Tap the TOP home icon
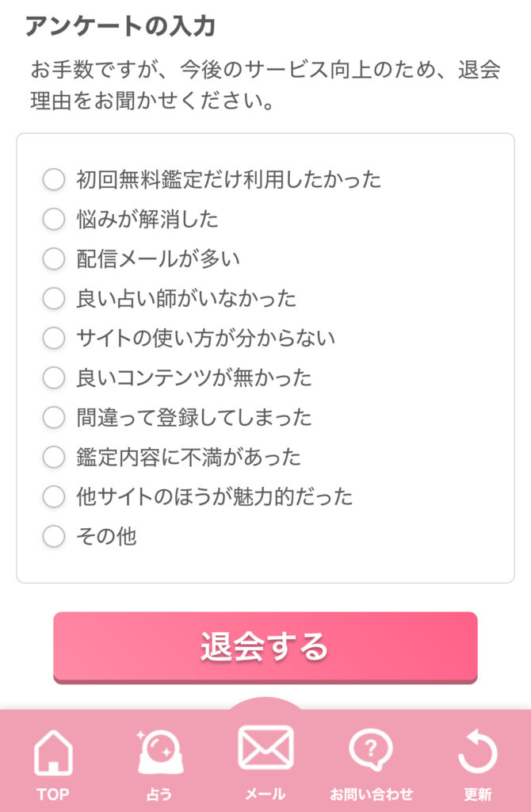531x812 pixels. coord(53,753)
